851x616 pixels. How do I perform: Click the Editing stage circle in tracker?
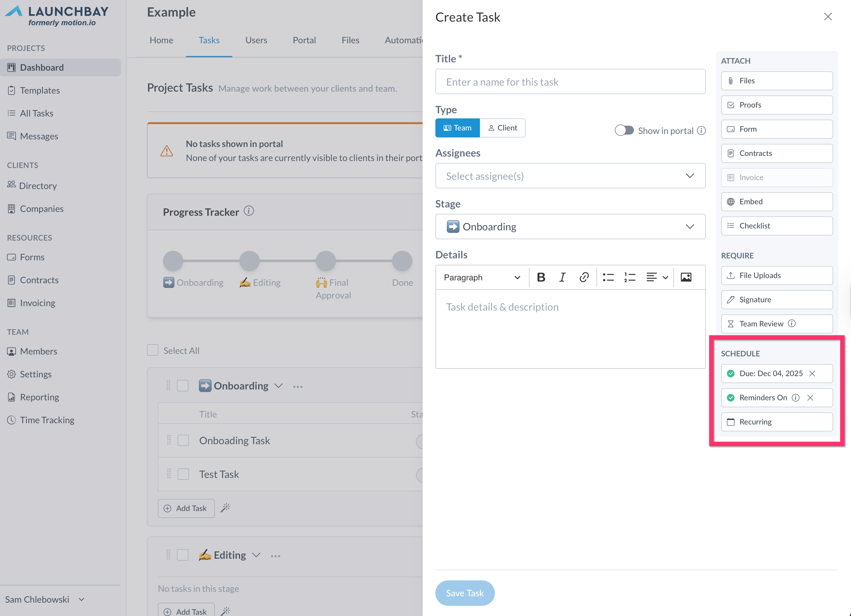250,261
